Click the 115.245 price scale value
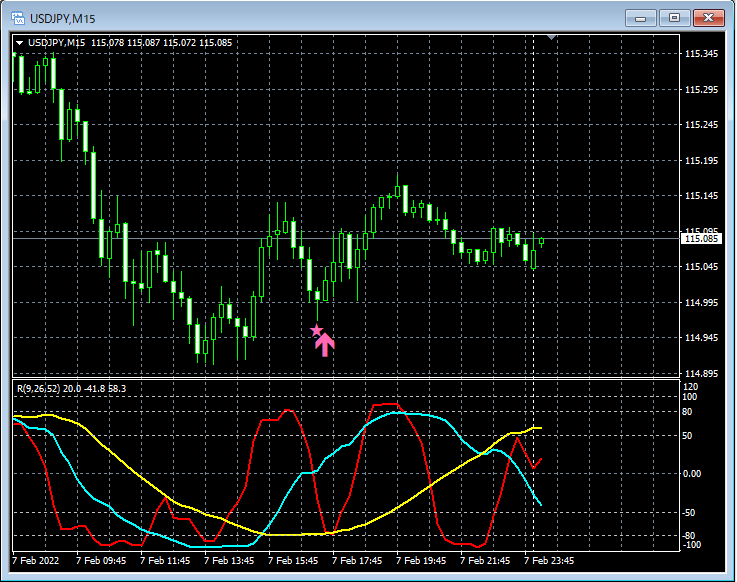This screenshot has height=582, width=737. pyautogui.click(x=702, y=125)
